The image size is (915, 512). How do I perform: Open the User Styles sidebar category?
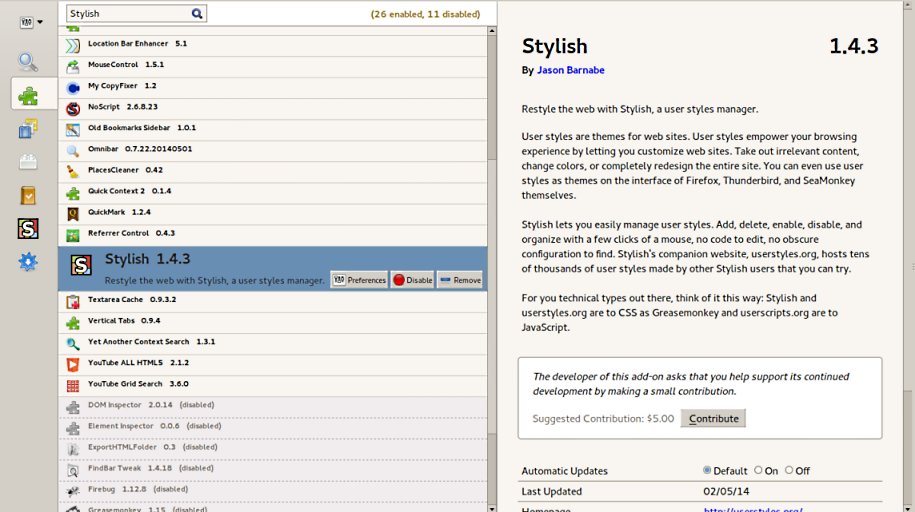coord(28,228)
